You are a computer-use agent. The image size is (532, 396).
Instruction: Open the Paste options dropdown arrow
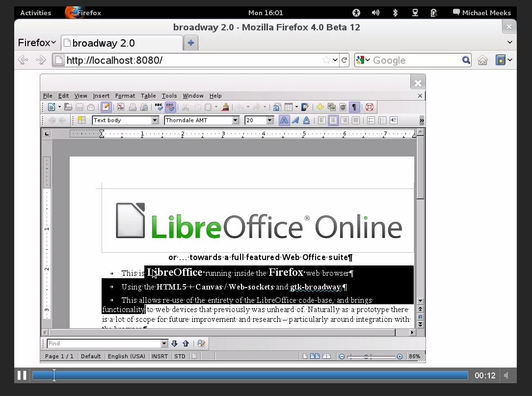click(216, 107)
